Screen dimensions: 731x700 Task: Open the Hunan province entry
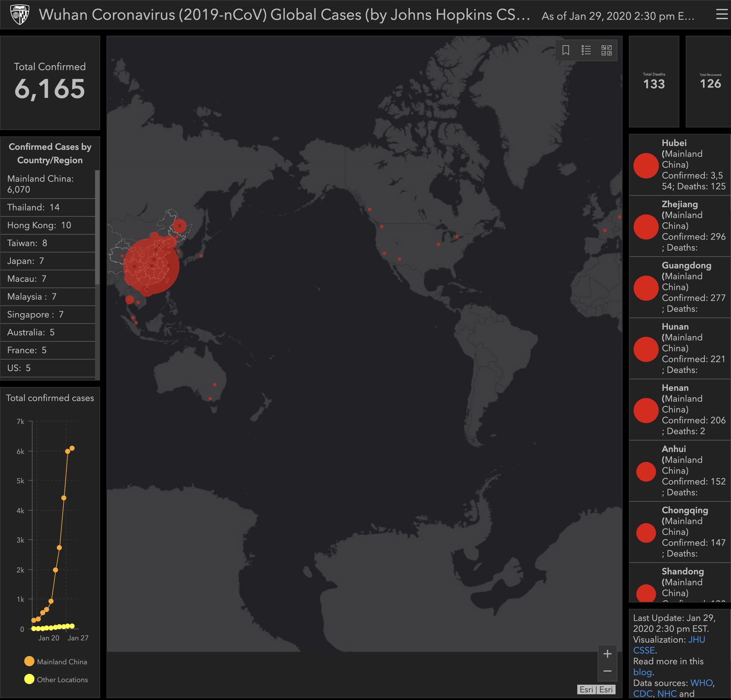click(x=680, y=348)
